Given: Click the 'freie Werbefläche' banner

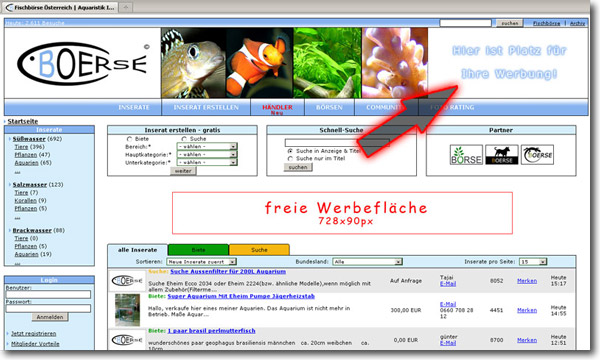Looking at the screenshot, I should click(342, 213).
